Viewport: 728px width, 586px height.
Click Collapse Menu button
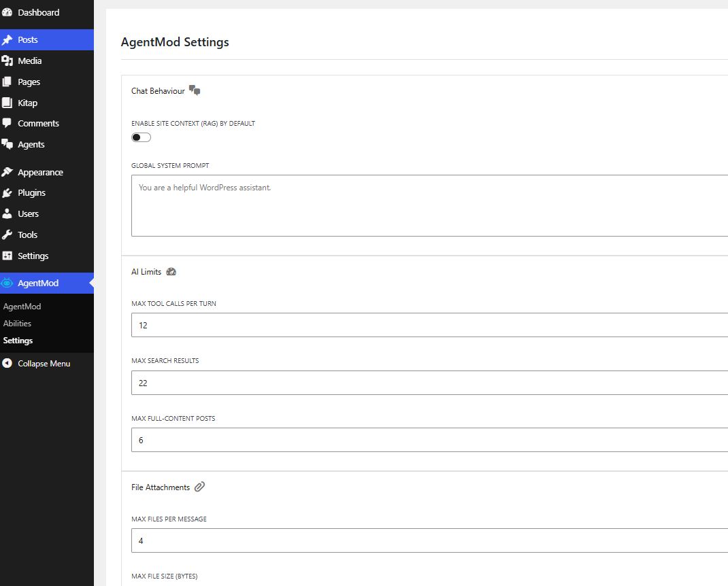point(47,363)
